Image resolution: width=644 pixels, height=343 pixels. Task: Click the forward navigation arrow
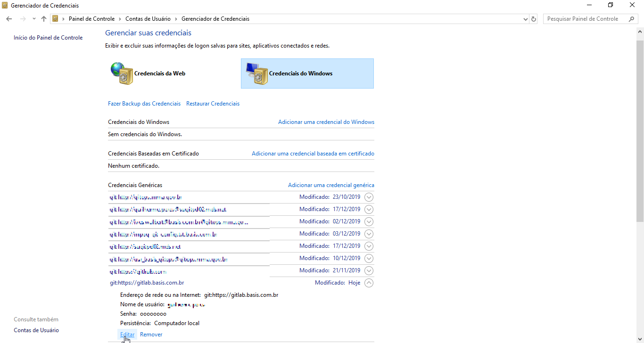pos(23,19)
